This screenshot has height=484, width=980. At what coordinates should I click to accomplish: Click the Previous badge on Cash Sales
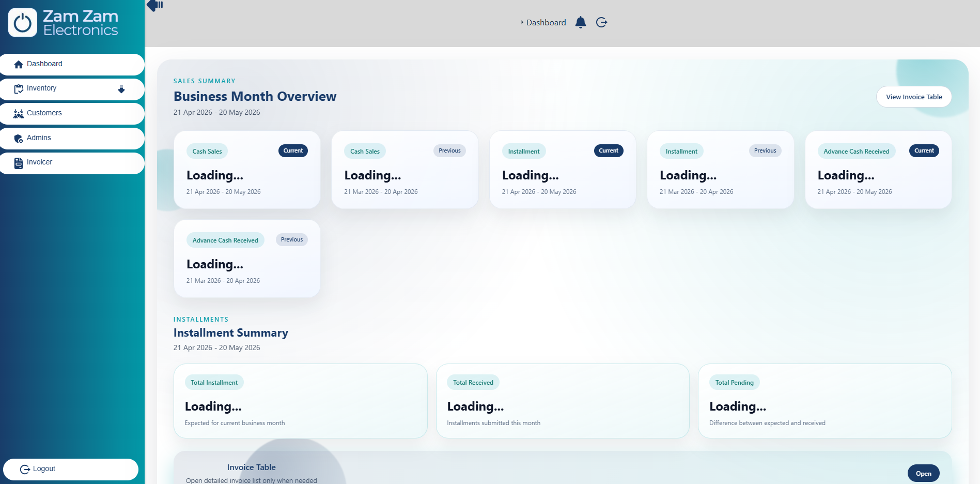click(x=449, y=150)
